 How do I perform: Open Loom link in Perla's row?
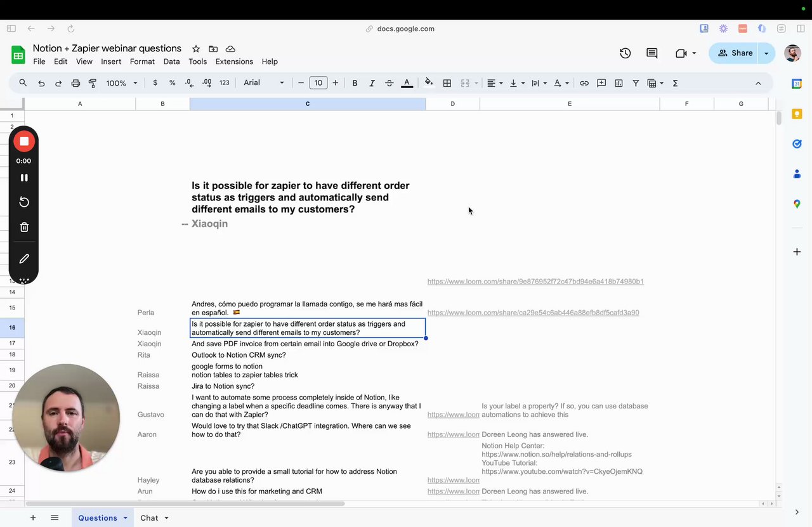tap(534, 313)
